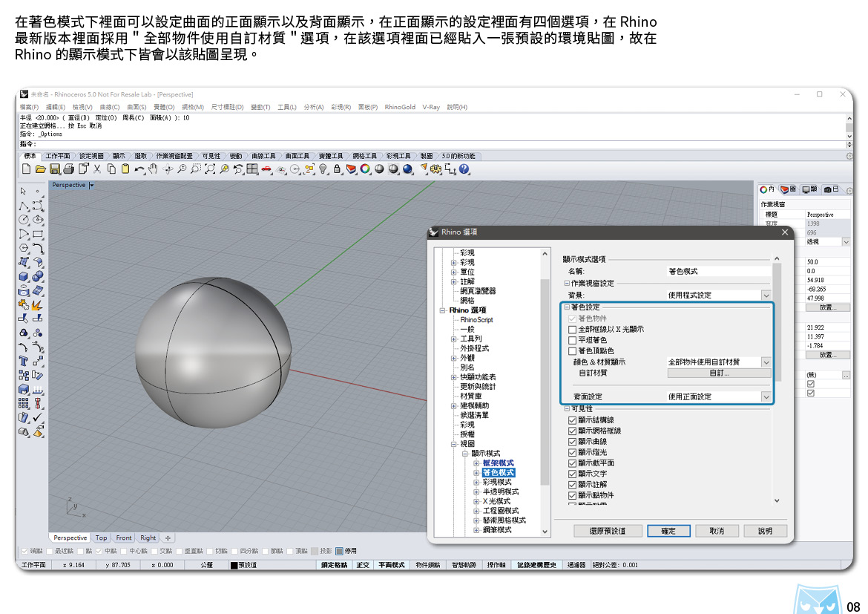Click the New file icon in toolbar

point(26,169)
